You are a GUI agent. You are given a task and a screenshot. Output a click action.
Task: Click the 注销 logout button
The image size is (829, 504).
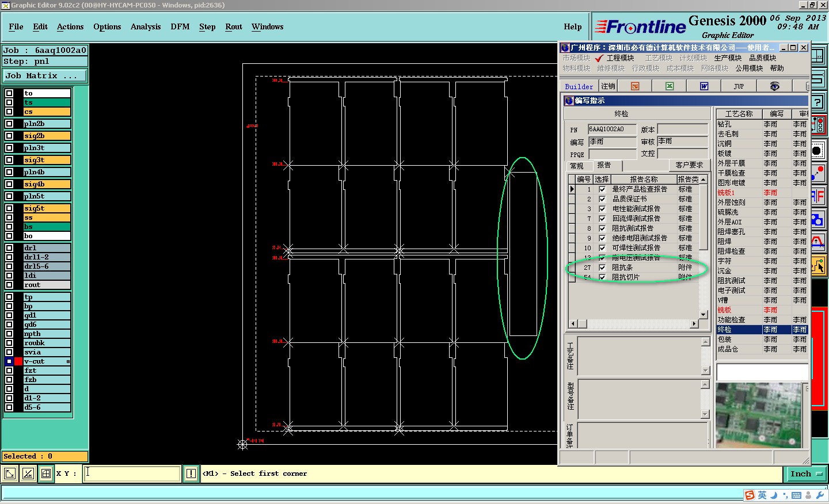[608, 86]
